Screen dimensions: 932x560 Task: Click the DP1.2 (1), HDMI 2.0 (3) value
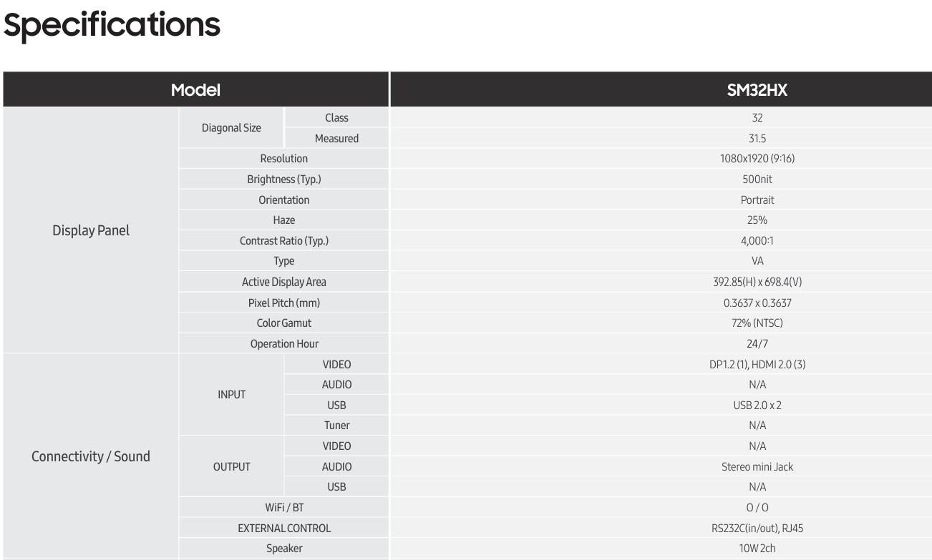click(x=757, y=364)
